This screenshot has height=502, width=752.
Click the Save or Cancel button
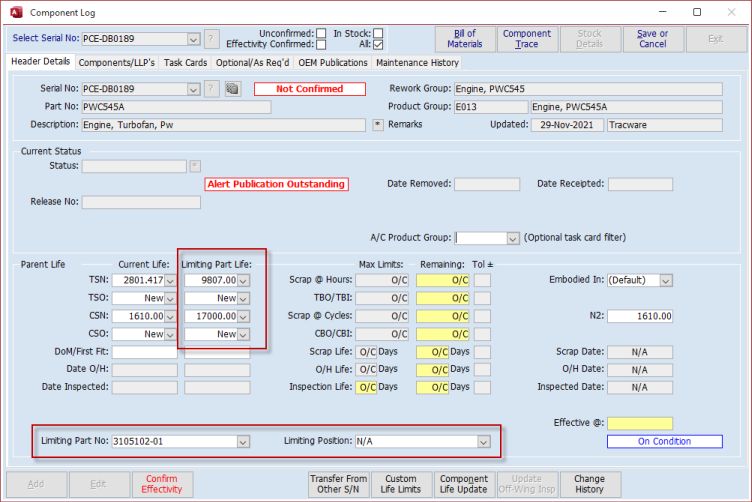coord(653,39)
